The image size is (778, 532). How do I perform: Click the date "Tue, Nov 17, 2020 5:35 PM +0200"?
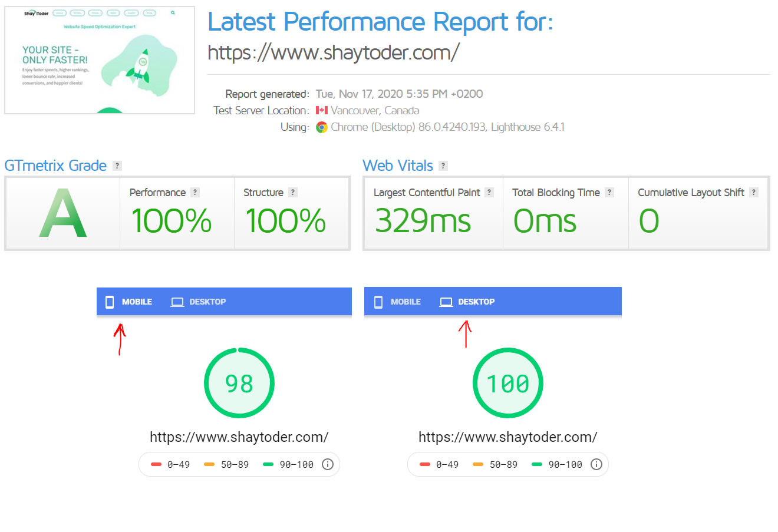click(400, 94)
